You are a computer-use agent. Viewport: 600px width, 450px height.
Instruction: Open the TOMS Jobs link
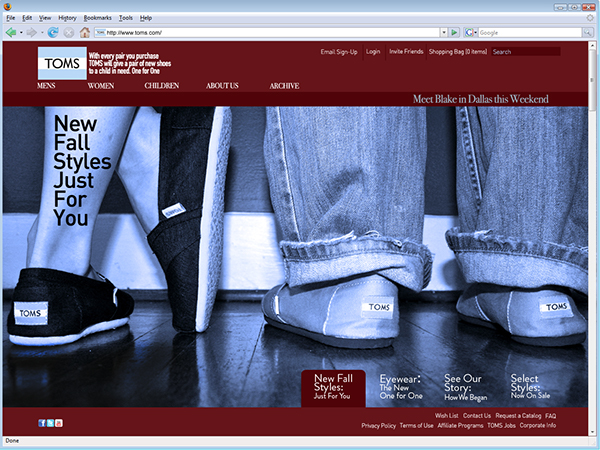501,426
